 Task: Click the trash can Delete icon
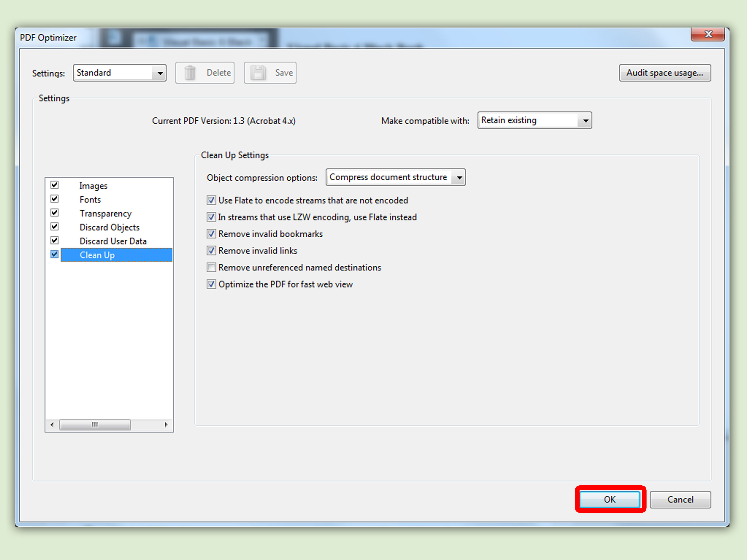(x=190, y=73)
